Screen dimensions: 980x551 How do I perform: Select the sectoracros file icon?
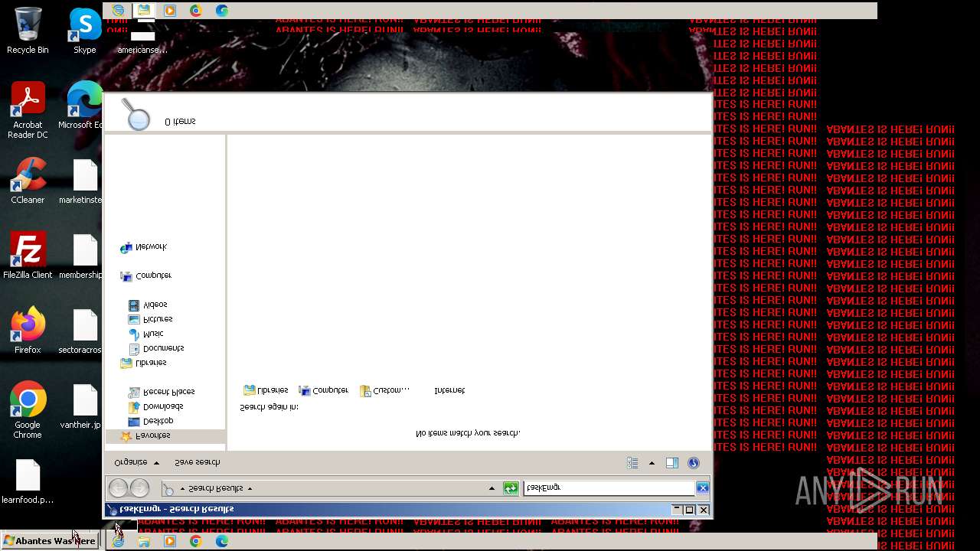[x=82, y=331]
